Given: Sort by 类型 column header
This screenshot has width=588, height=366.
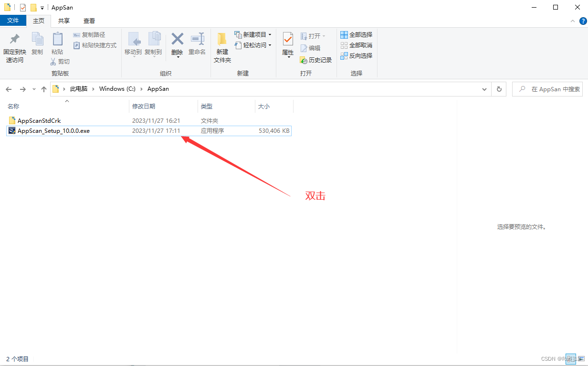Looking at the screenshot, I should [227, 106].
